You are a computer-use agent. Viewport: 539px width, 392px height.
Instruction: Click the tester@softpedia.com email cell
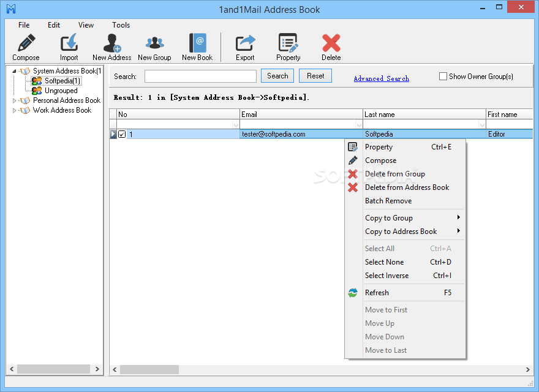(x=301, y=134)
